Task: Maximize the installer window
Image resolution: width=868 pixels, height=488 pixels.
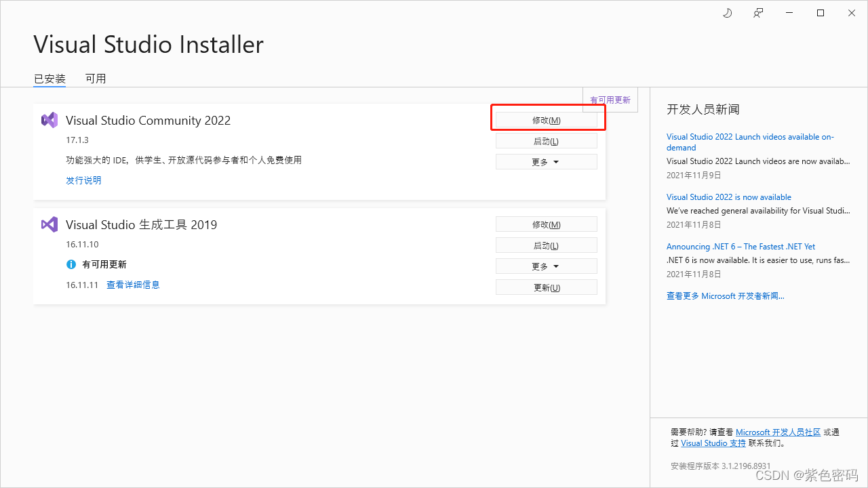Action: click(x=821, y=13)
